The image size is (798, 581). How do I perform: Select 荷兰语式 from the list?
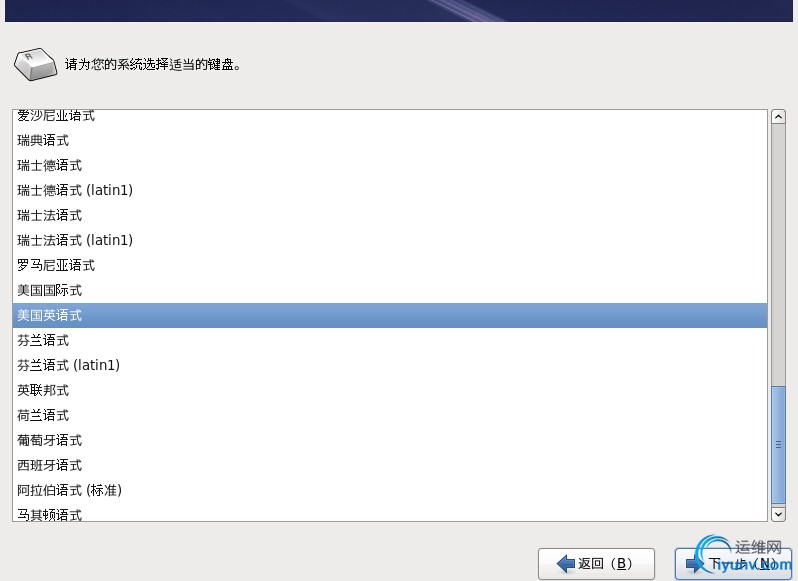[x=390, y=415]
